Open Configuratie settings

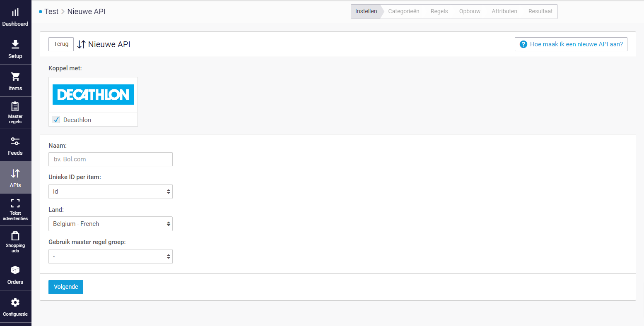point(15,307)
